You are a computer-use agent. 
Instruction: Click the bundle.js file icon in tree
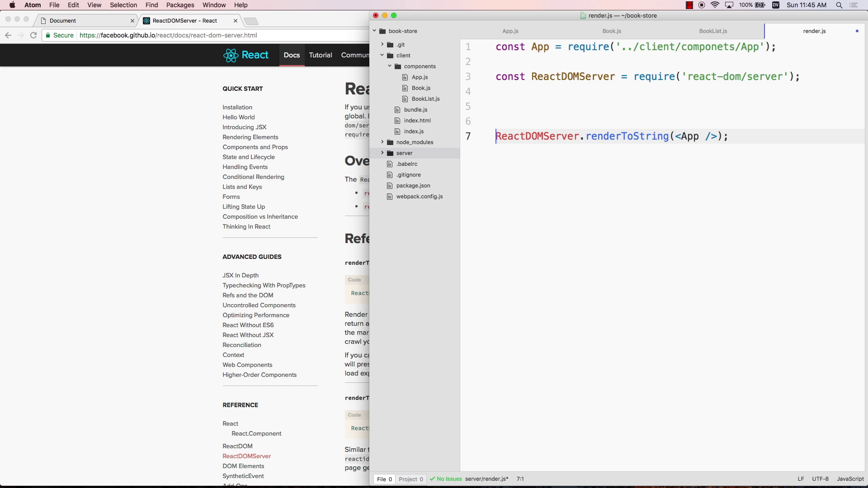point(397,110)
